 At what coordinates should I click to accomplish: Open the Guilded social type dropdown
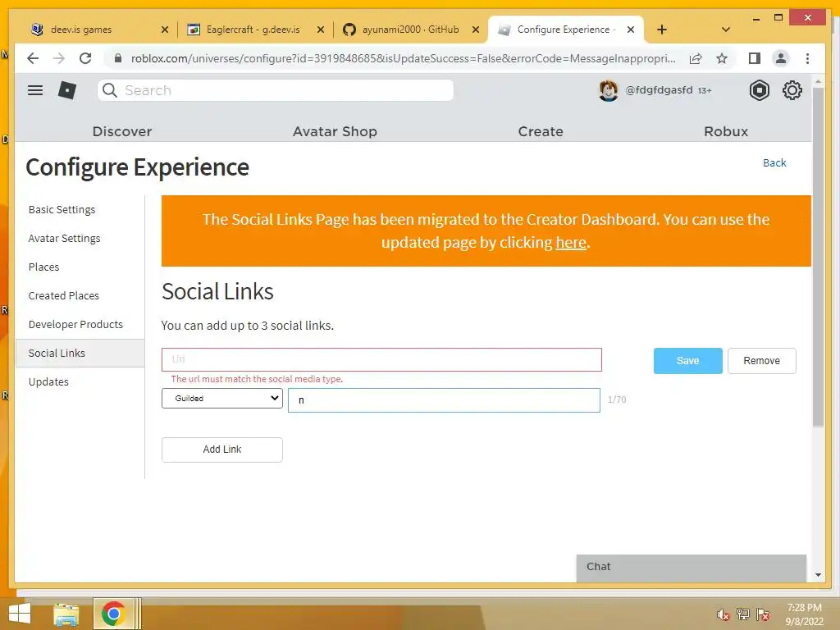221,398
